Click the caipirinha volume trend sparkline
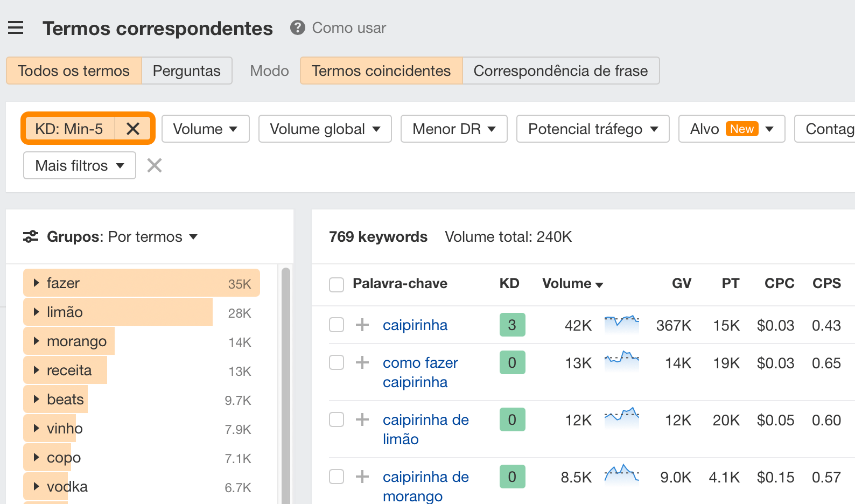This screenshot has height=504, width=855. pyautogui.click(x=621, y=324)
